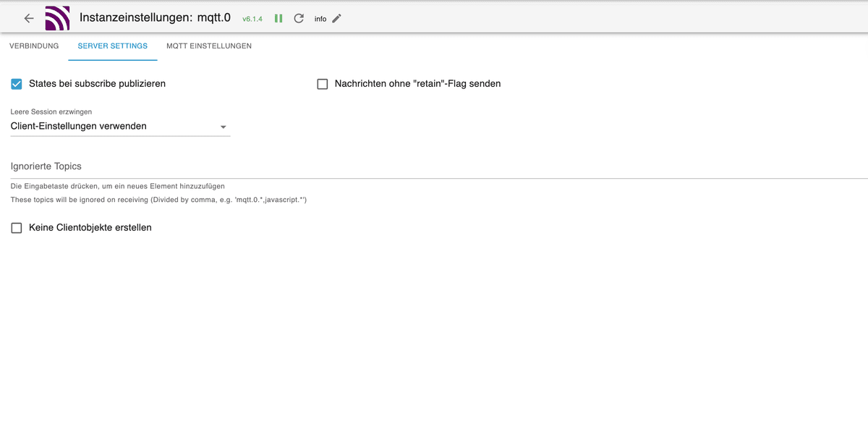Open the 'Leere Session erzwingen' dropdown
This screenshot has height=438, width=868.
119,126
